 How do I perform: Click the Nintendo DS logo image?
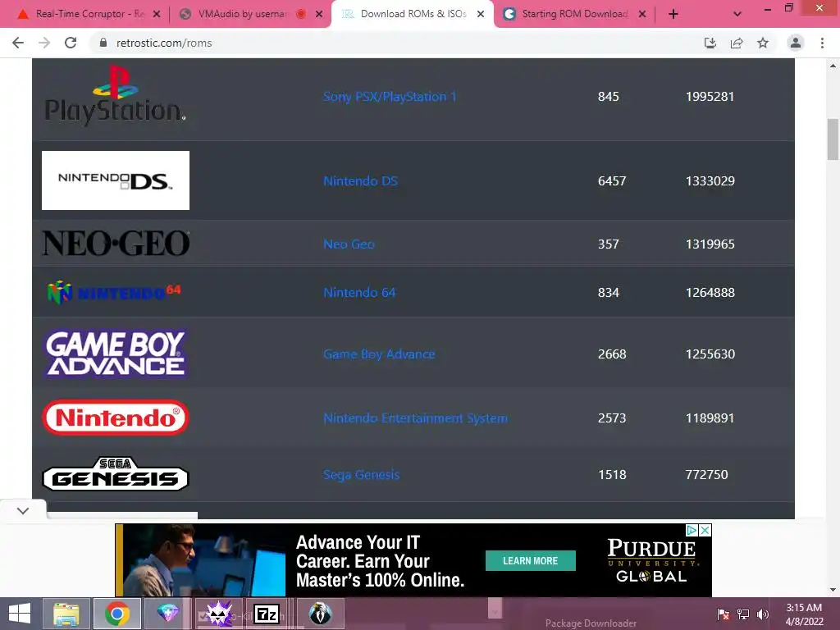115,180
